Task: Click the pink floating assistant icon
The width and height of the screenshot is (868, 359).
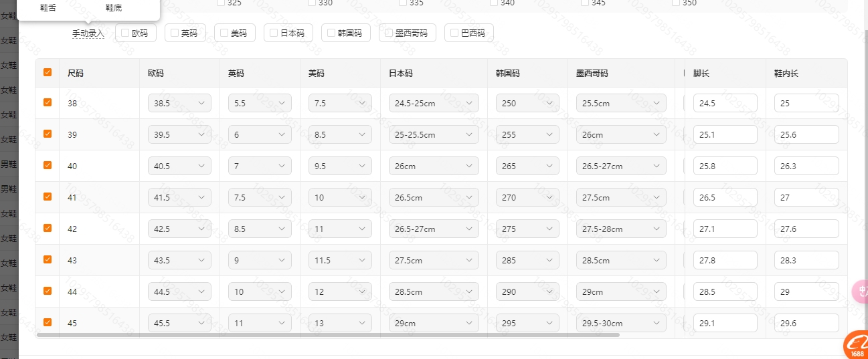Action: (x=861, y=291)
